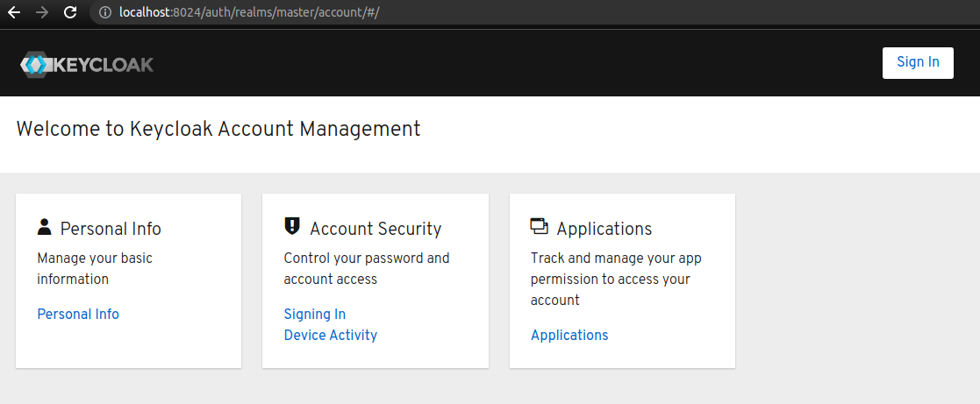Click 'Control your password and account access' text

coord(367,268)
